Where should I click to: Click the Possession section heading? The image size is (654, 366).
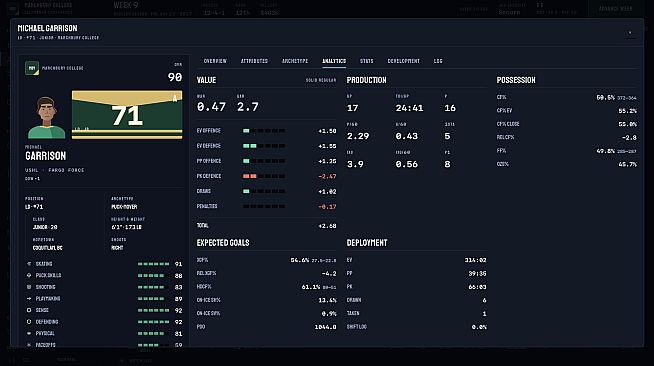(x=516, y=80)
